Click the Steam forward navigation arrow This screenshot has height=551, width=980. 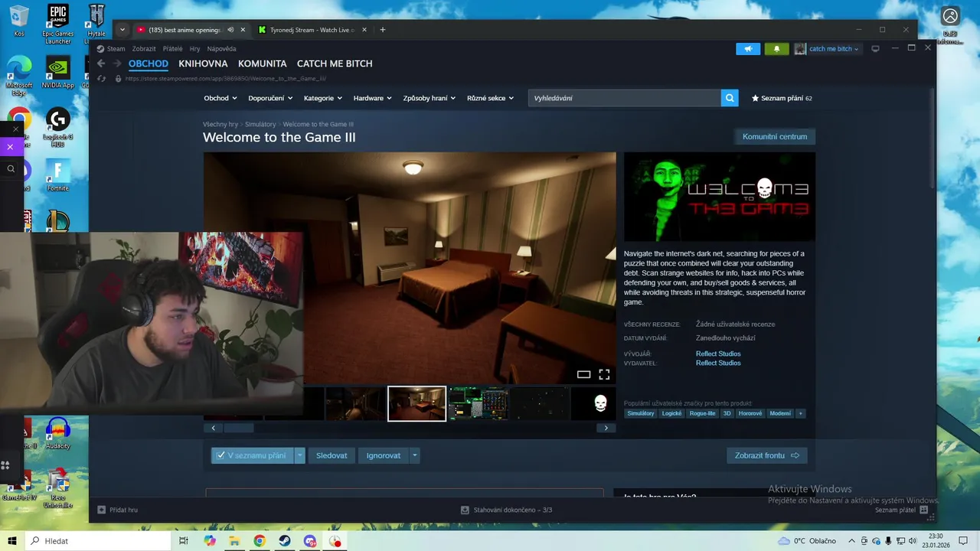(117, 64)
